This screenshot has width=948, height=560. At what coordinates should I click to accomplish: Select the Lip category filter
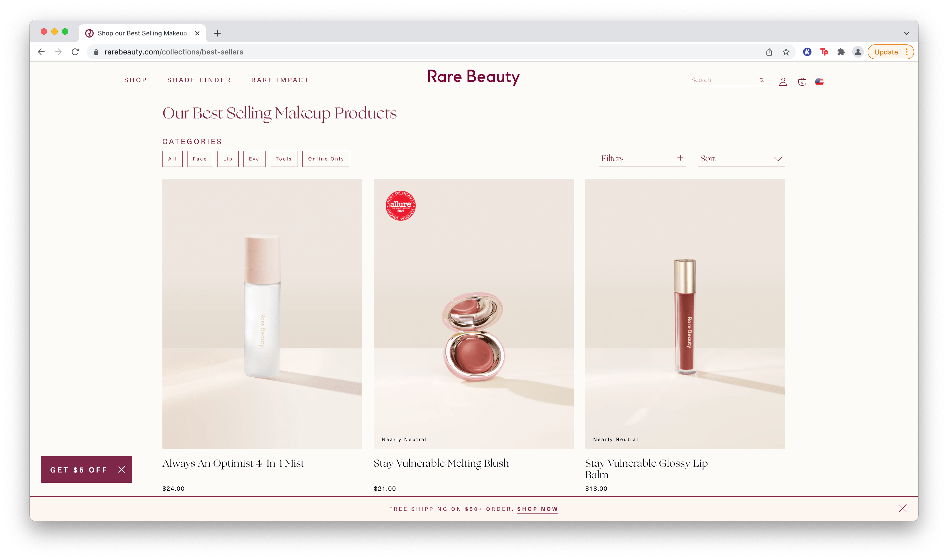tap(227, 159)
